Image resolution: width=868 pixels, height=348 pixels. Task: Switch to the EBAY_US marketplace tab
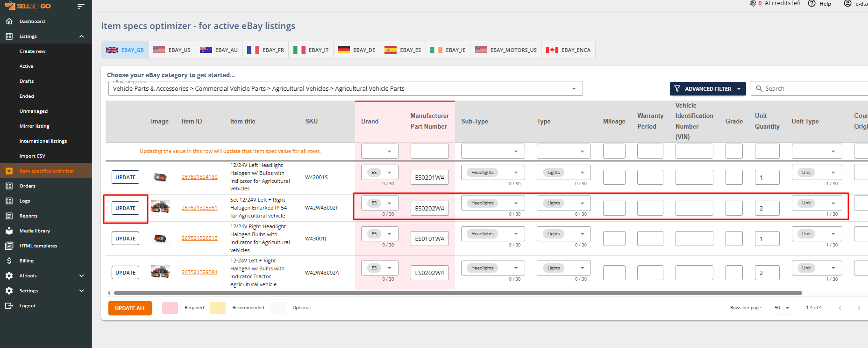click(x=172, y=50)
